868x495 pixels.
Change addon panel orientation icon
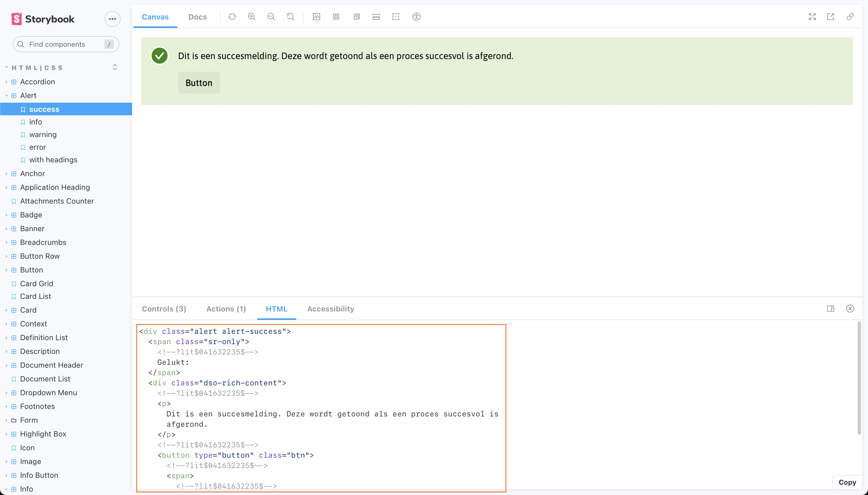click(x=831, y=309)
